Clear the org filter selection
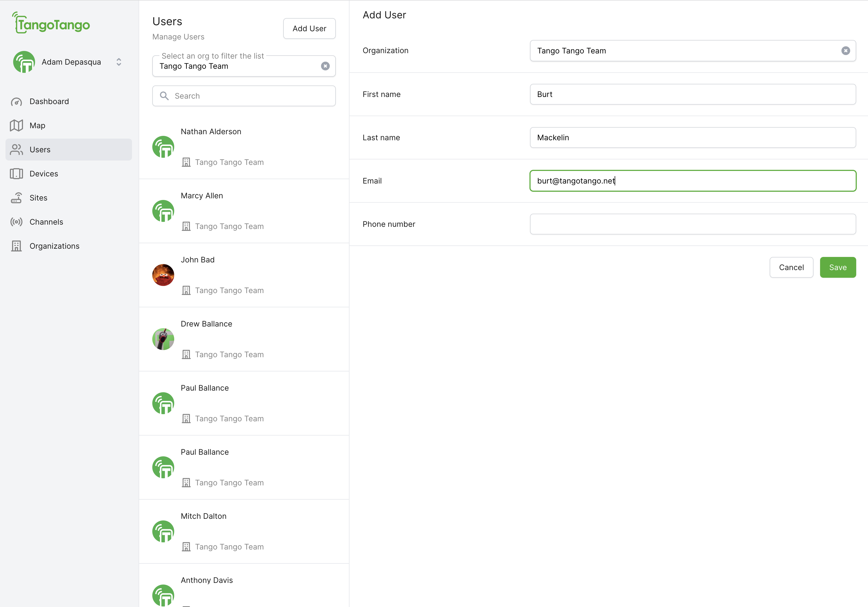The width and height of the screenshot is (868, 607). pyautogui.click(x=325, y=66)
